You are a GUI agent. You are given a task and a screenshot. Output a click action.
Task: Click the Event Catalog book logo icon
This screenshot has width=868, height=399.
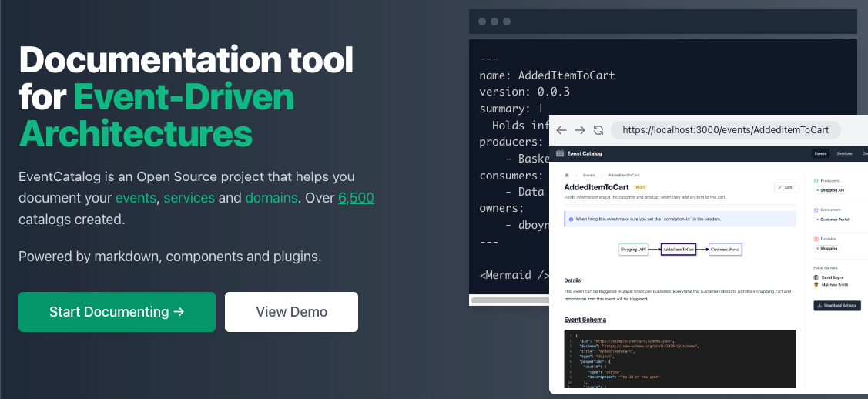pyautogui.click(x=560, y=153)
